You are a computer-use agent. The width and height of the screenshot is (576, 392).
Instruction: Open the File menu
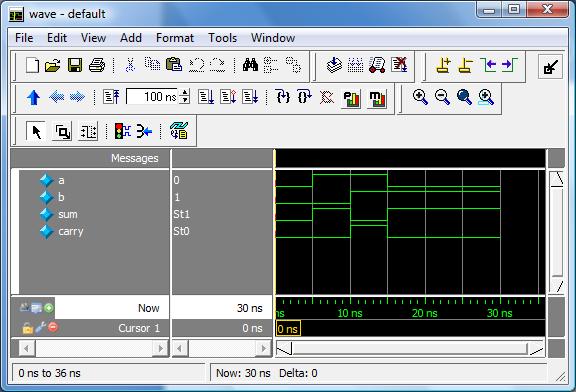(x=24, y=38)
